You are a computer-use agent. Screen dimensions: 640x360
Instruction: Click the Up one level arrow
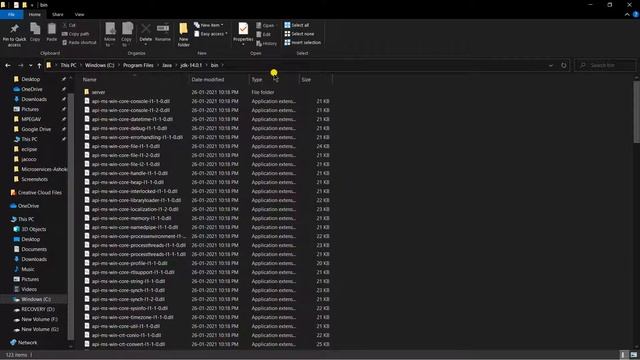39,65
